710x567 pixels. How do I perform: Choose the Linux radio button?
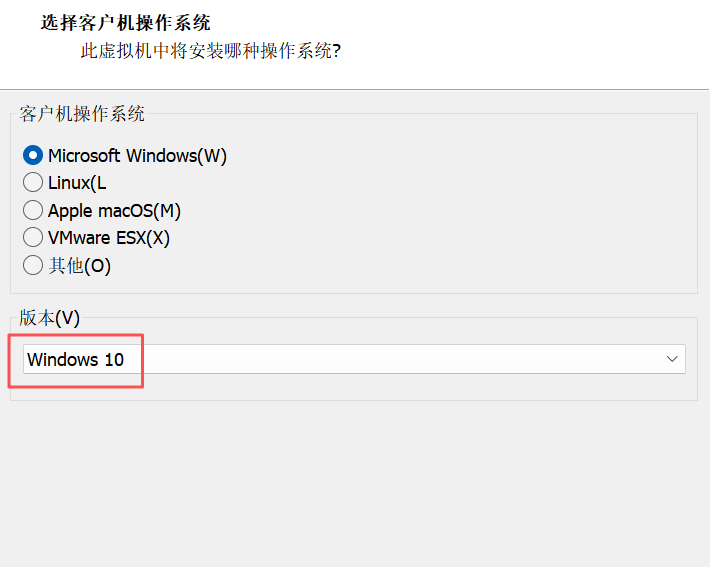pos(33,183)
